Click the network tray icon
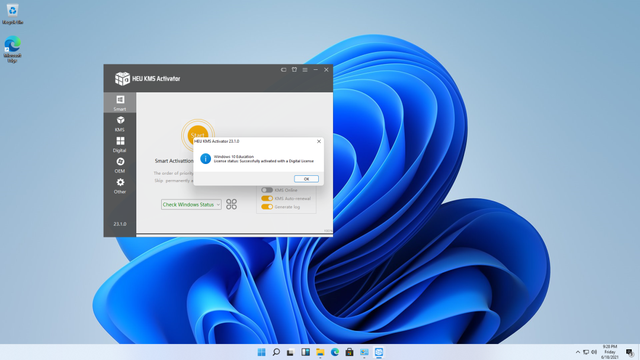Viewport: 640px width, 360px height. coord(586,352)
